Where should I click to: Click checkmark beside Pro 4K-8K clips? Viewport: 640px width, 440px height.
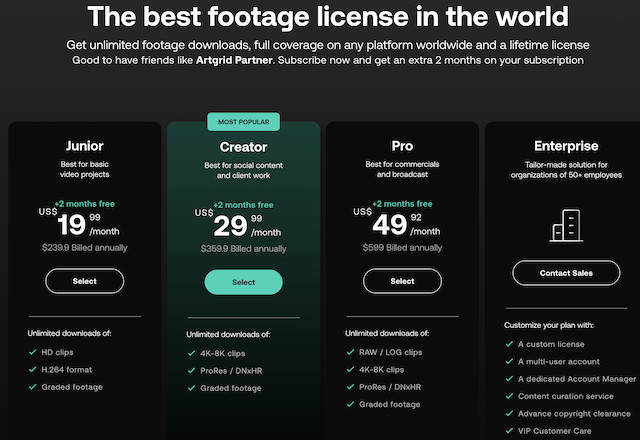[x=350, y=369]
